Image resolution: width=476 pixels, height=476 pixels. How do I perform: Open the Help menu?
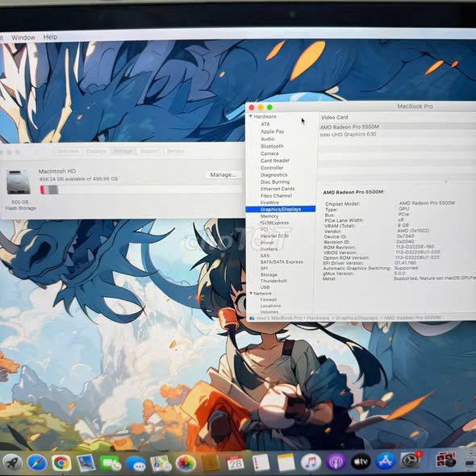coord(50,37)
